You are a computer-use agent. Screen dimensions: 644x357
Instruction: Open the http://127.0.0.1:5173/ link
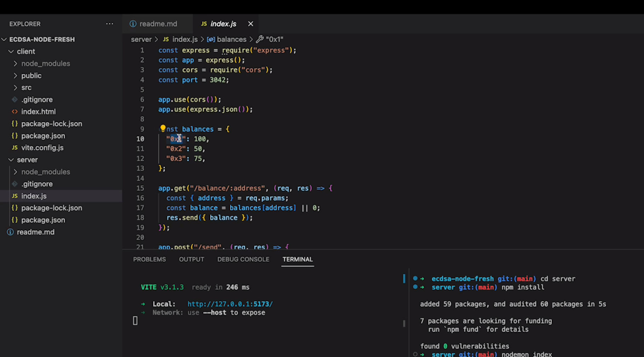230,304
